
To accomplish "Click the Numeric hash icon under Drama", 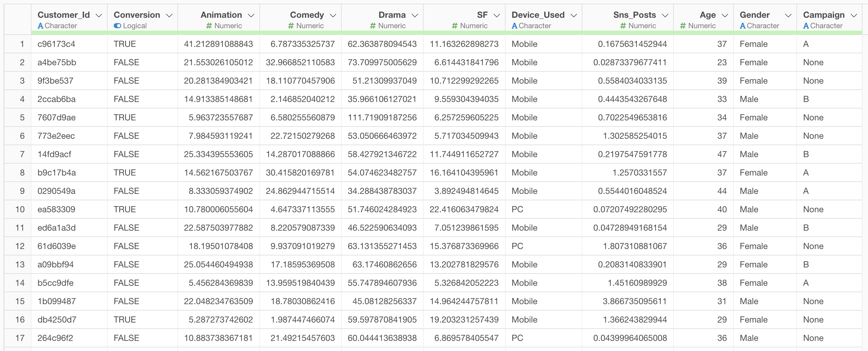I will (373, 26).
